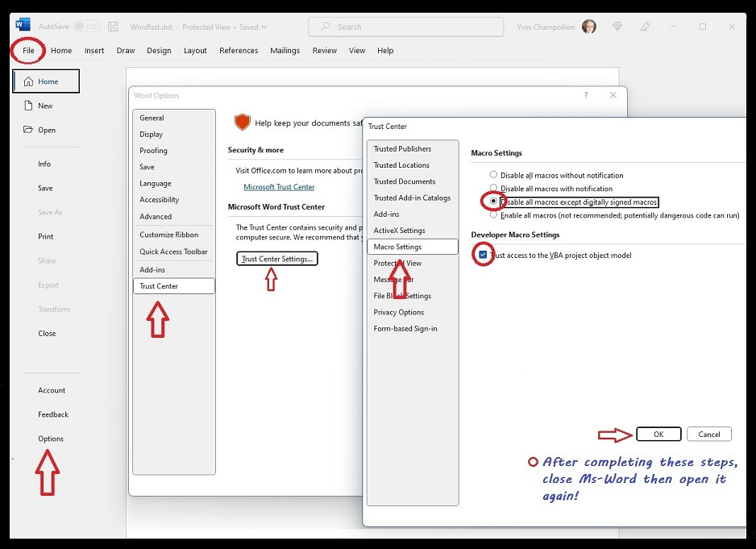Open the Review ribbon tab
Image resolution: width=756 pixels, height=549 pixels.
point(325,50)
